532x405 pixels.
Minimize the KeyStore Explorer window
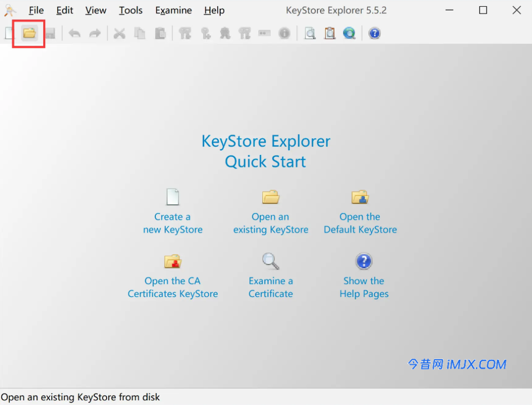(449, 10)
